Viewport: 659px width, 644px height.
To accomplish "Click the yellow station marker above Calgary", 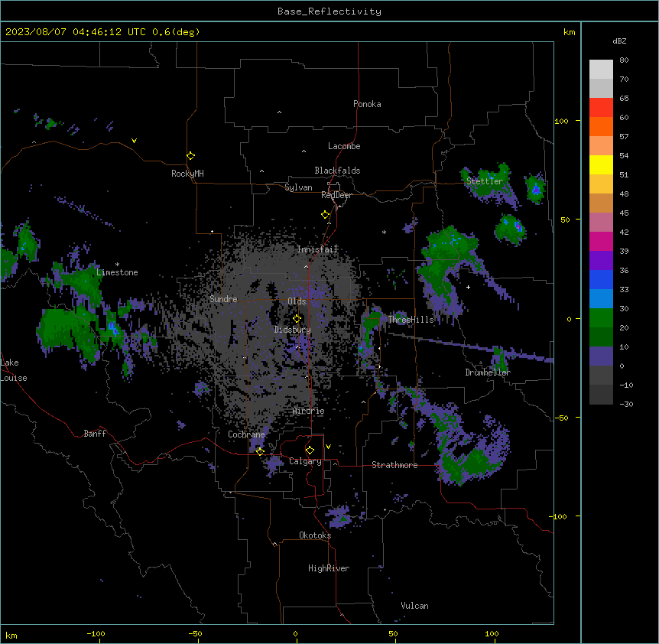I will tap(310, 450).
